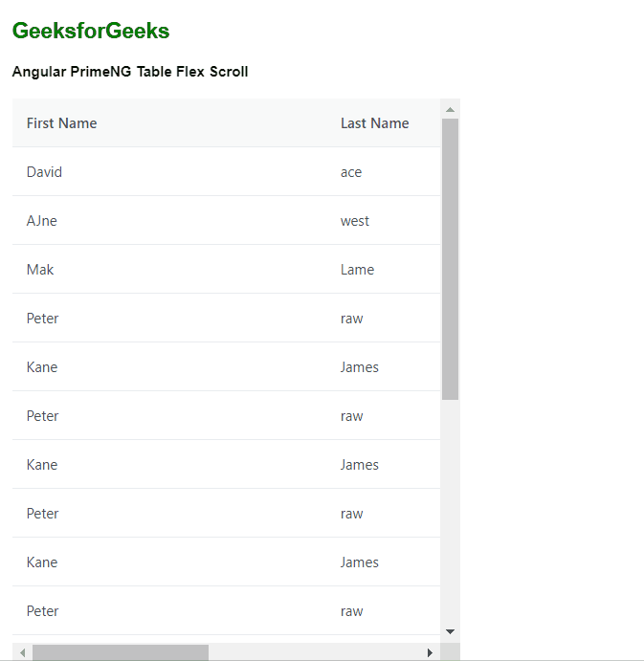Click the horizontal scrollbar left arrow

(x=22, y=652)
